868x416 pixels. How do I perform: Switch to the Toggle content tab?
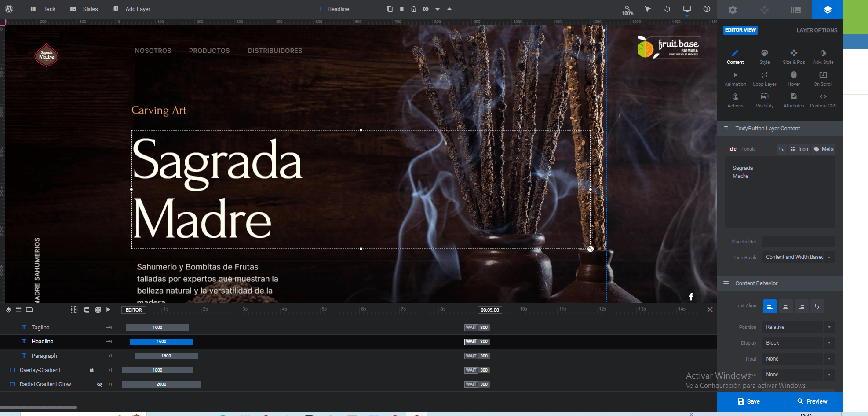coord(748,149)
